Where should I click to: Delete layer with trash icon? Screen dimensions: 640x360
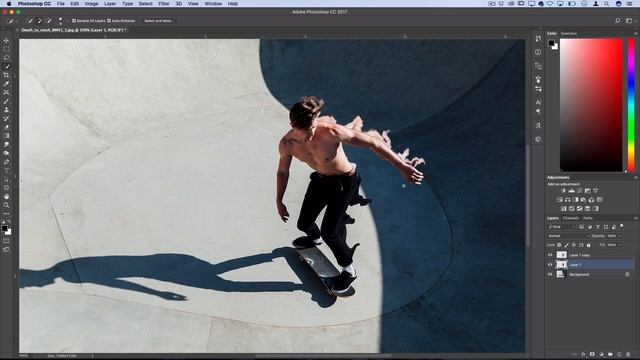point(628,355)
